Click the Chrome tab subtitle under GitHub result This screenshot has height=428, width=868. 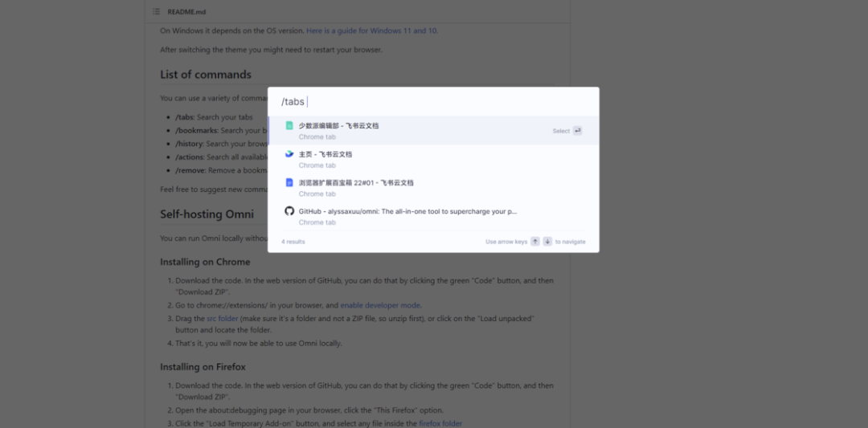[x=317, y=222]
